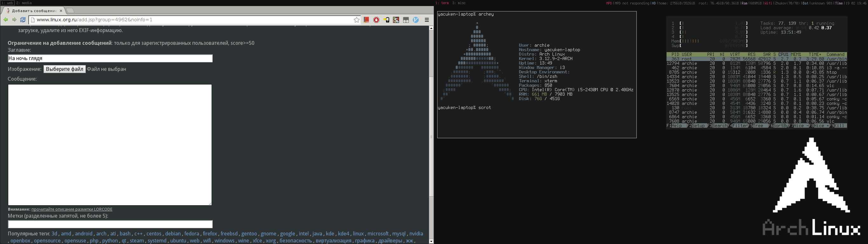Viewport: 868px width, 244px height.
Task: Switch to i3 workspace 3: misc
Action: (x=459, y=3)
